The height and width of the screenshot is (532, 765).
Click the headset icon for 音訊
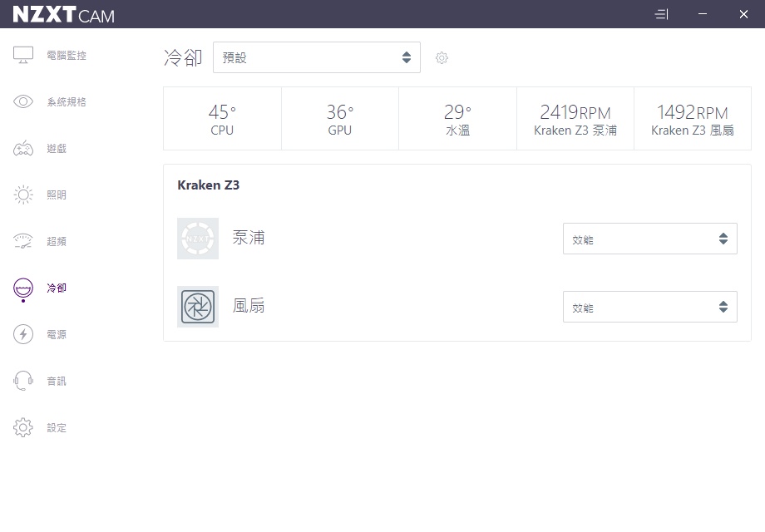[23, 381]
